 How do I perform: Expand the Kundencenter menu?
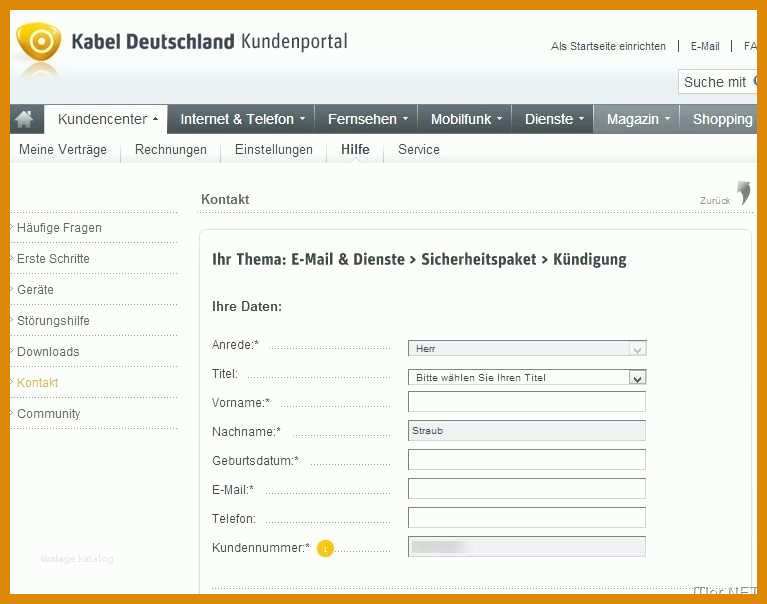click(106, 119)
